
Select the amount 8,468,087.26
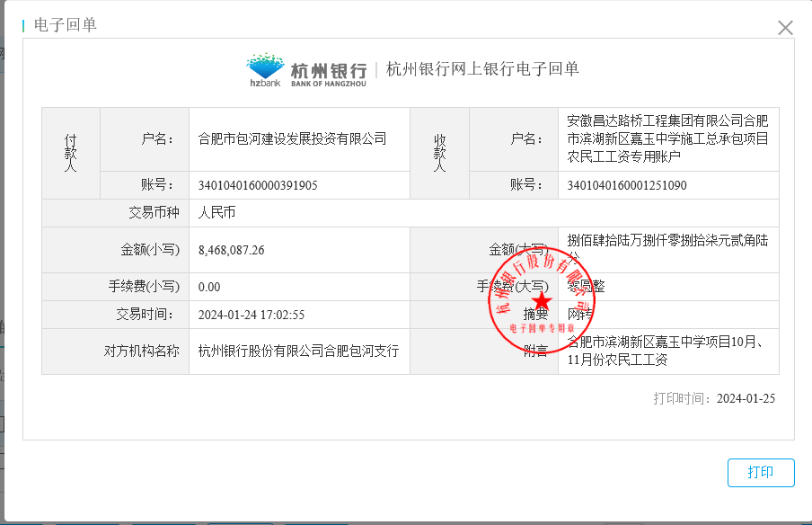pos(231,250)
